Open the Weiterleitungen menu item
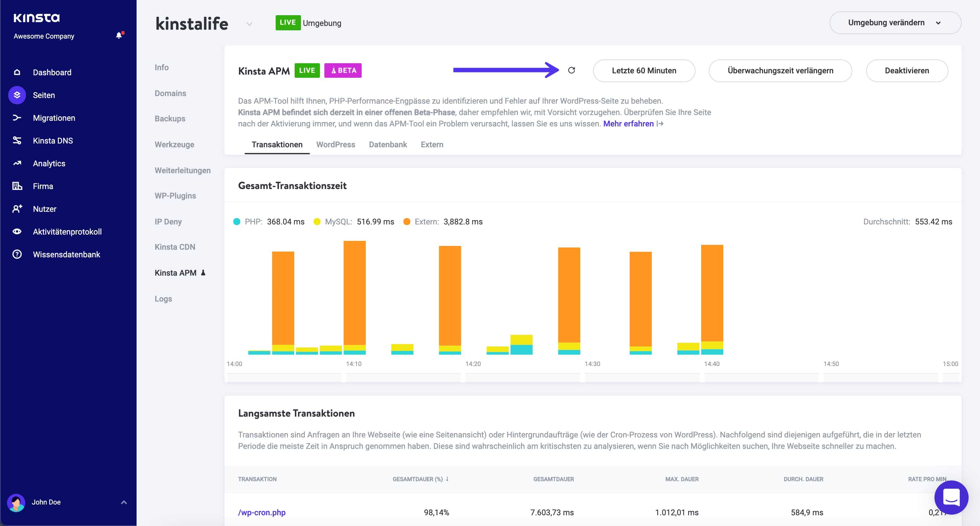This screenshot has width=980, height=526. click(182, 170)
